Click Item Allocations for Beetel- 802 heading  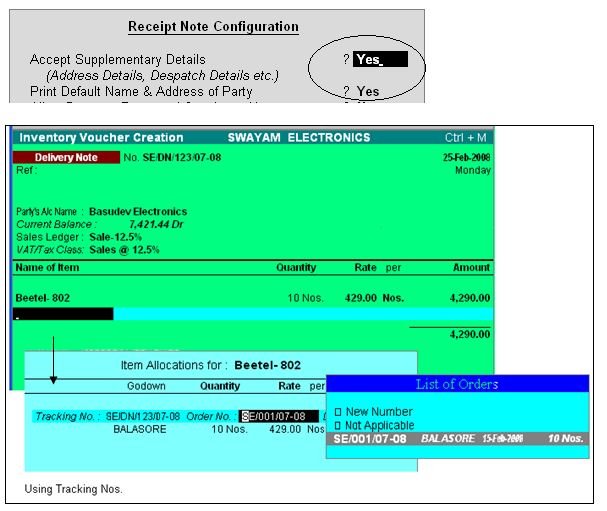[211, 365]
